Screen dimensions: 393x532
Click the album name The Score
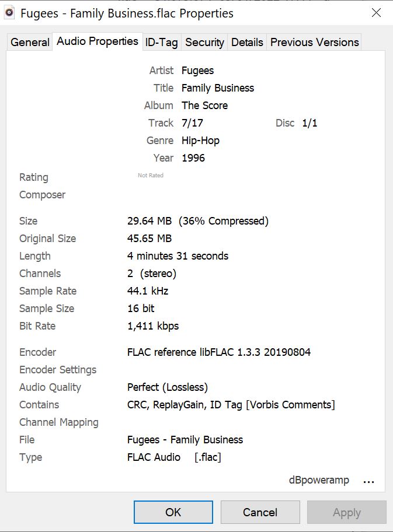point(204,106)
